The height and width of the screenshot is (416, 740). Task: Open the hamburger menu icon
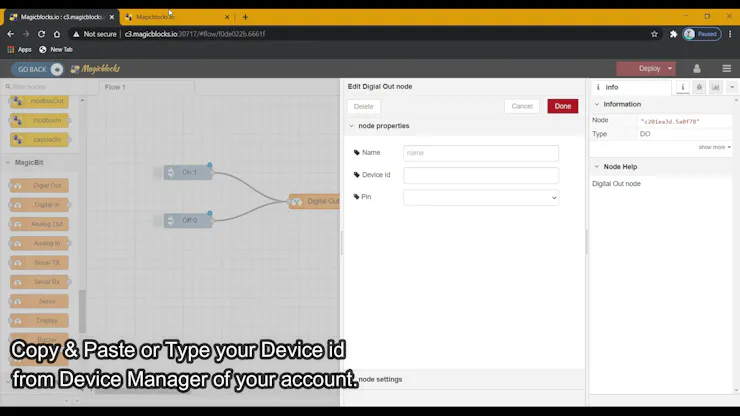tap(727, 69)
